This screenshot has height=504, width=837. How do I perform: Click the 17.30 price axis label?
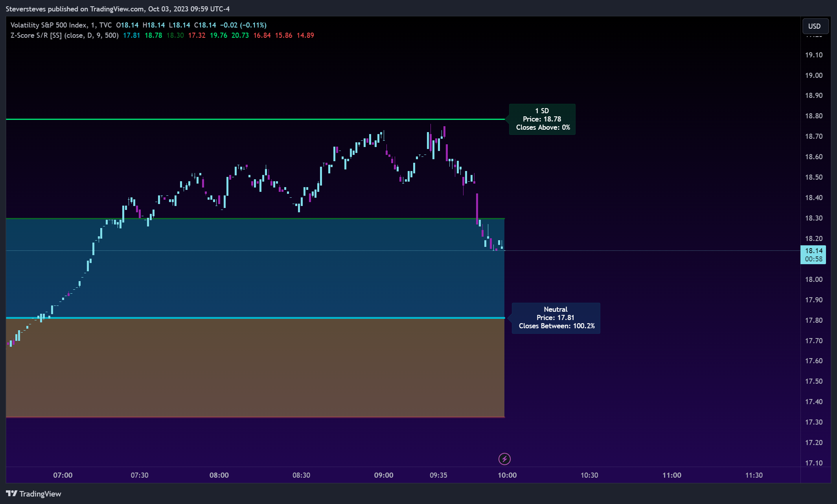click(x=814, y=422)
